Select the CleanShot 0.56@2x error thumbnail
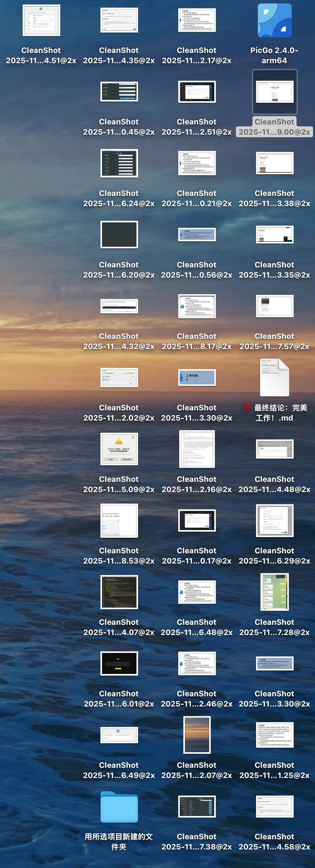Image resolution: width=315 pixels, height=868 pixels. coord(196,235)
